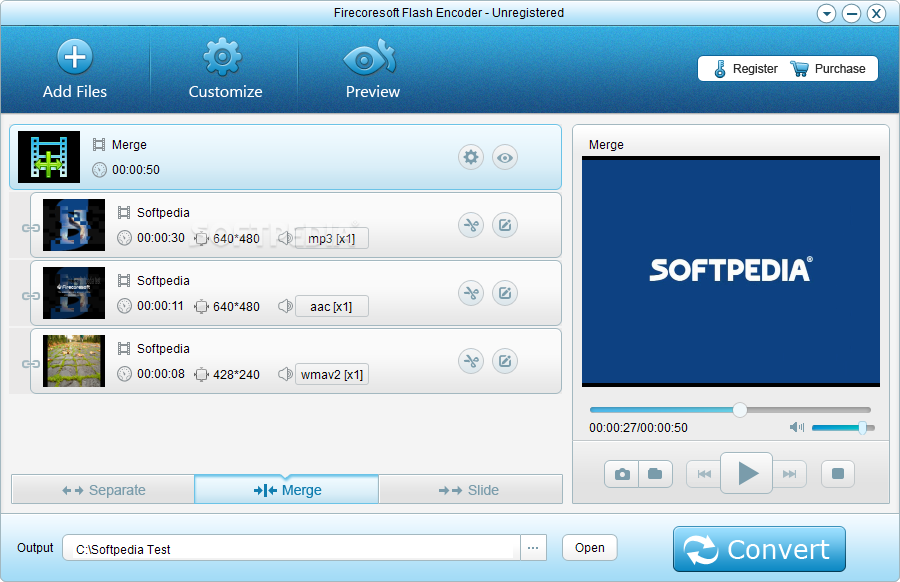Click the 00:00:27/00:00:50 time readout
The image size is (900, 582).
[x=638, y=428]
